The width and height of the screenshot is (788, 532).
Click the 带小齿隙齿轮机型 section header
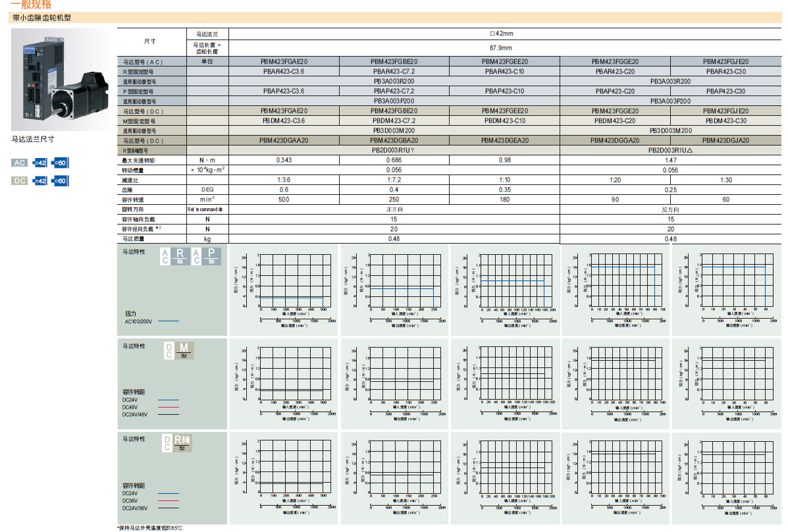click(x=41, y=18)
